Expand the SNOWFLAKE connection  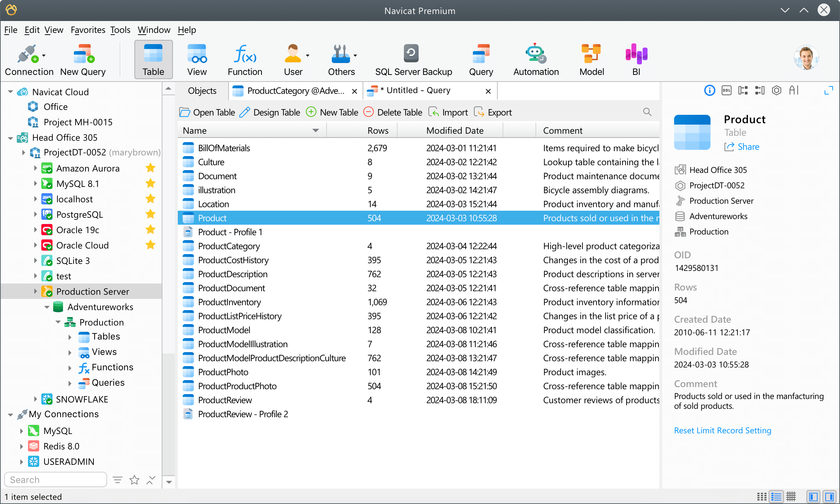click(36, 399)
